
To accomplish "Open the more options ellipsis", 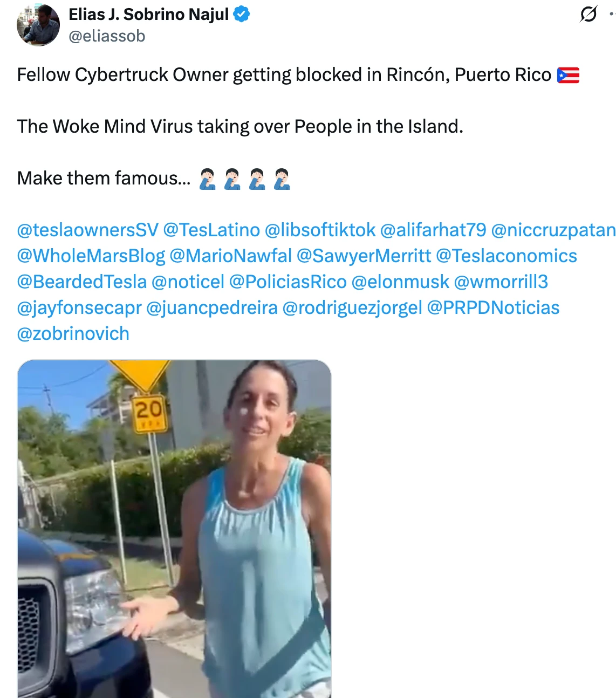I will pos(612,15).
